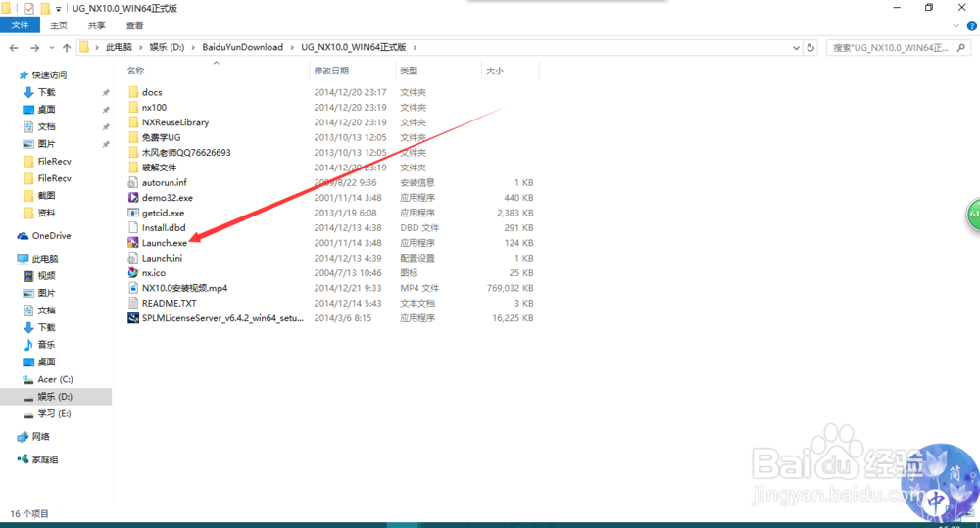This screenshot has width=980, height=528.
Task: Select the Launch.exe application icon
Action: click(133, 242)
